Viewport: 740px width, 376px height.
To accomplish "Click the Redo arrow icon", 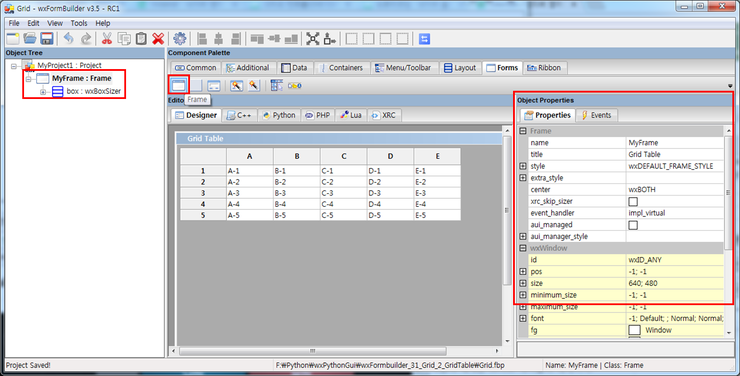I will [x=85, y=39].
